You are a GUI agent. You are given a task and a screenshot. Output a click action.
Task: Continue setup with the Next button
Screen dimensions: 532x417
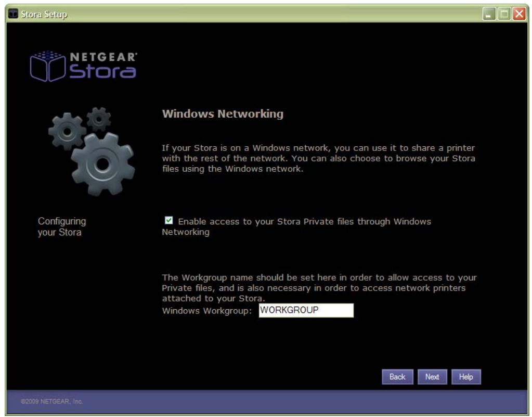point(432,376)
